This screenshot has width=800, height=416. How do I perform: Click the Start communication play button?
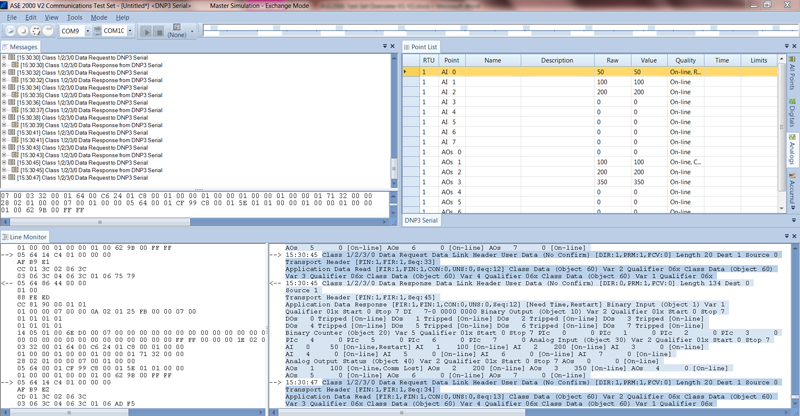pyautogui.click(x=148, y=31)
